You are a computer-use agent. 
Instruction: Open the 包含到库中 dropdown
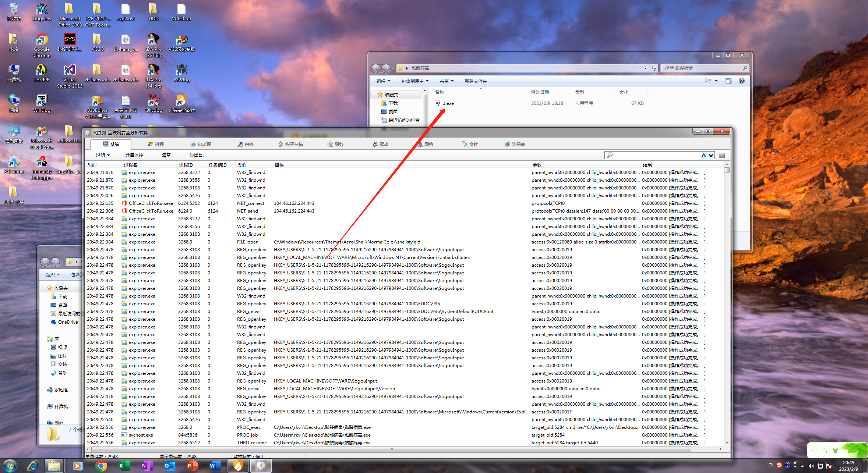coord(415,81)
